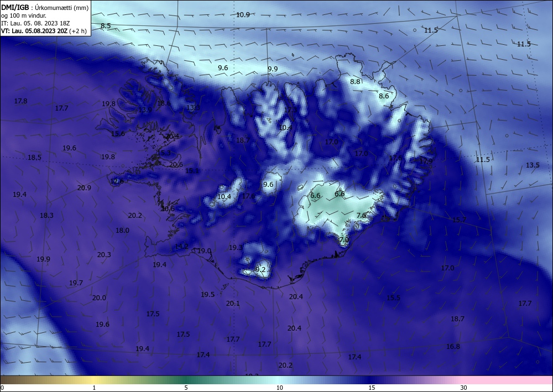
Task: Click the 15.6 value on the map
Action: click(118, 134)
